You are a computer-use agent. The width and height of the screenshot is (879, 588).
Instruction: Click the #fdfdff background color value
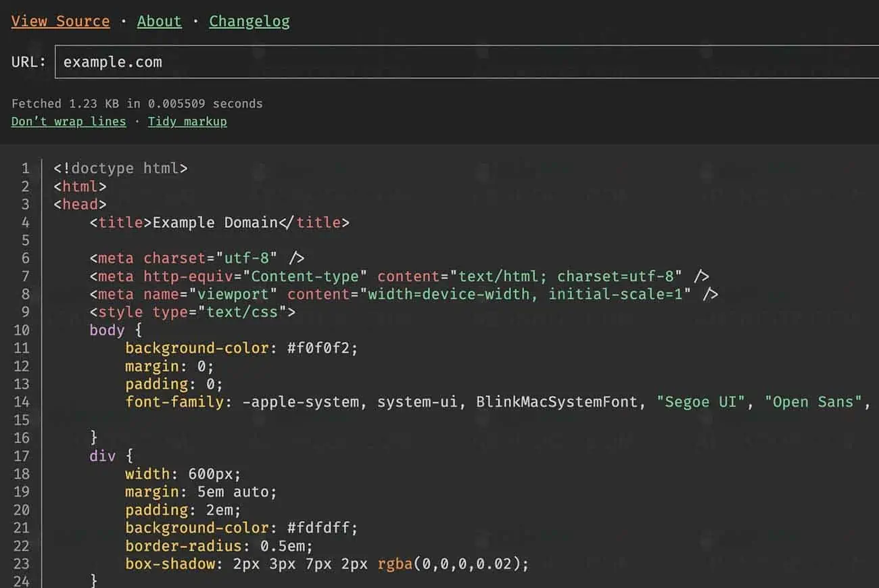pyautogui.click(x=322, y=527)
